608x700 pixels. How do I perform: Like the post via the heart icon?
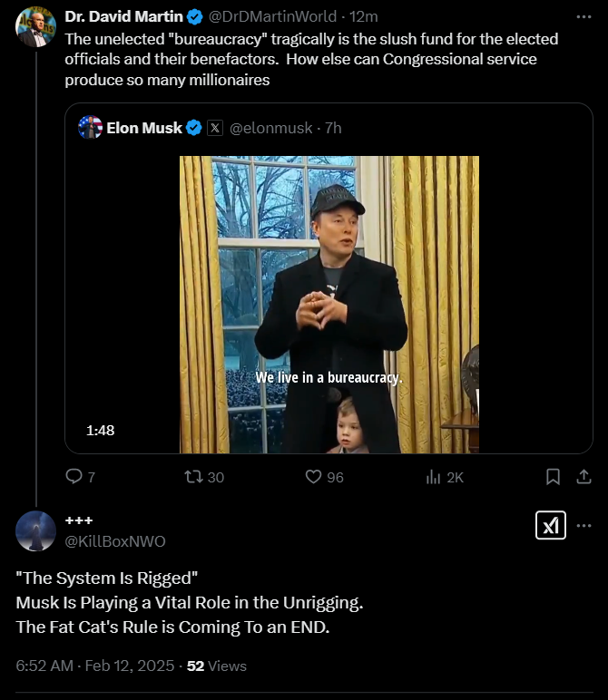(314, 476)
